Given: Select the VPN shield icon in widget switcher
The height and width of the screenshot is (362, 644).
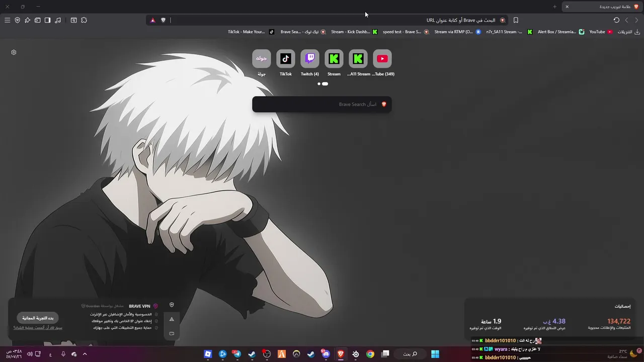Looking at the screenshot, I should [172, 305].
